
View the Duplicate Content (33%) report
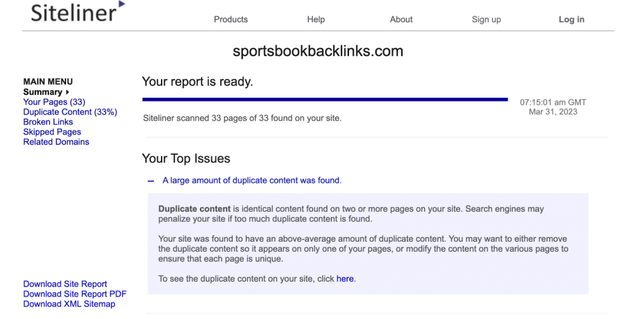pos(70,112)
